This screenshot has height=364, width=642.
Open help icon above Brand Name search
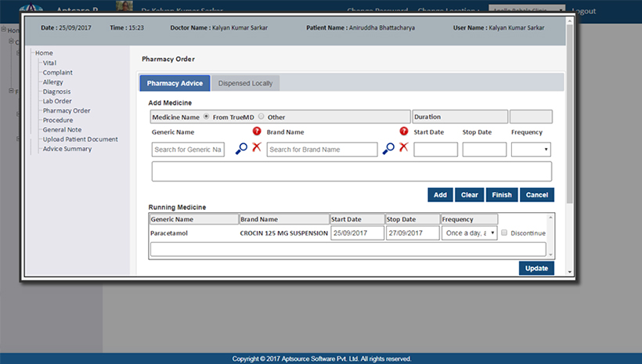tap(403, 132)
